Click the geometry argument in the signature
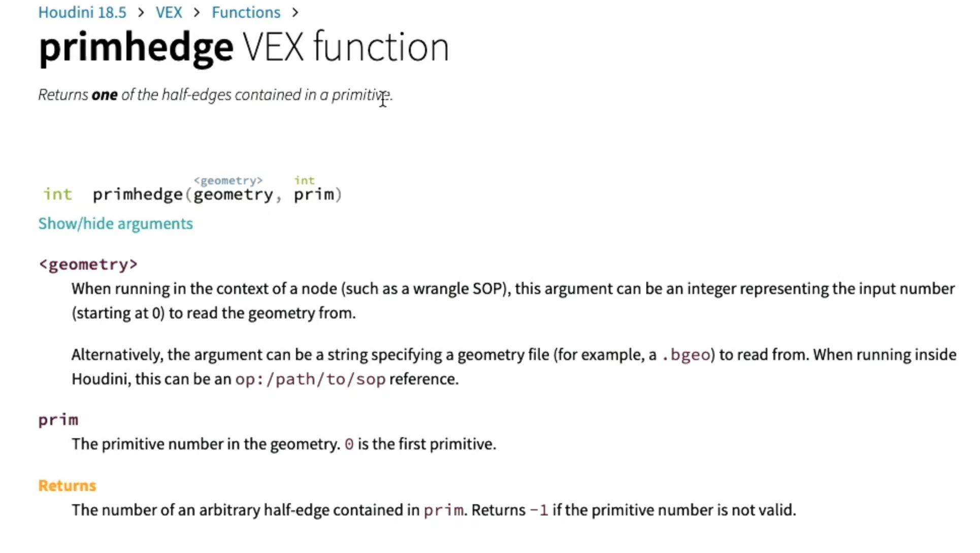Screen dimensions: 980x553 [233, 194]
